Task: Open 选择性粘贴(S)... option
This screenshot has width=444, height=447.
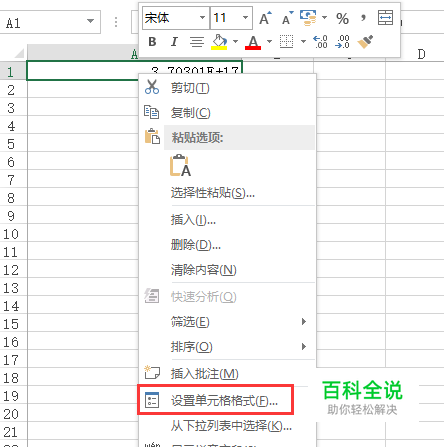Action: pyautogui.click(x=227, y=193)
